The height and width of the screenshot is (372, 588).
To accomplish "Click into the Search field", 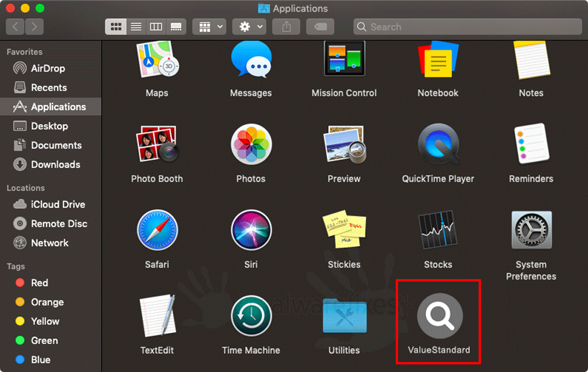I will 467,26.
